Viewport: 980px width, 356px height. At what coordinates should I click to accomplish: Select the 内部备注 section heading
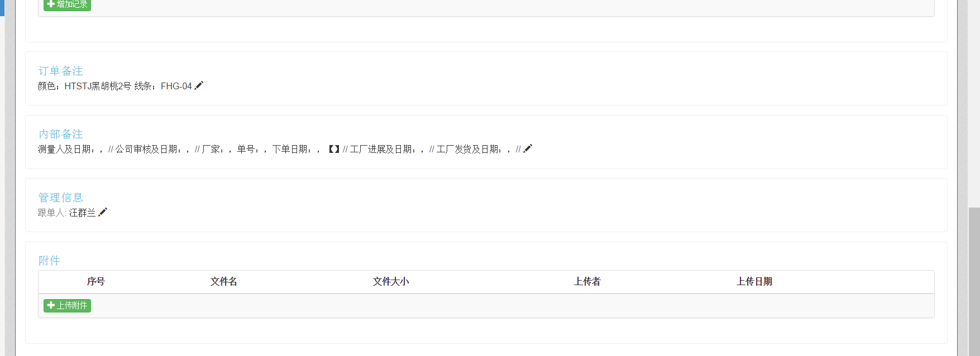tap(60, 134)
